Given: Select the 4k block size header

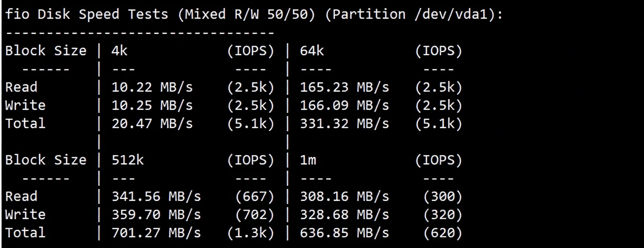Looking at the screenshot, I should click(x=119, y=51).
